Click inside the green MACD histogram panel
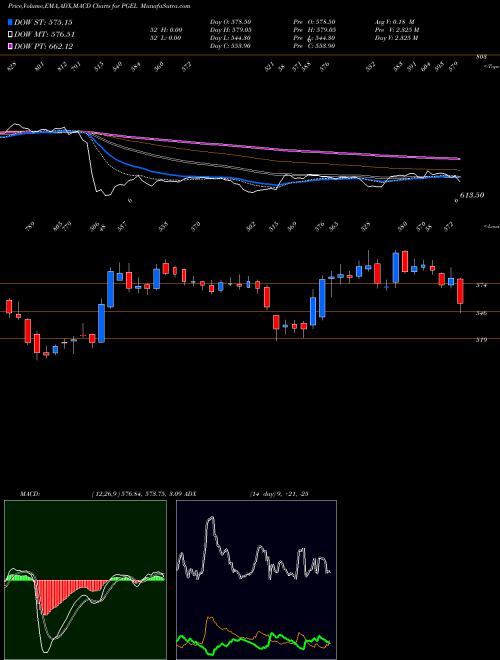 point(85,580)
